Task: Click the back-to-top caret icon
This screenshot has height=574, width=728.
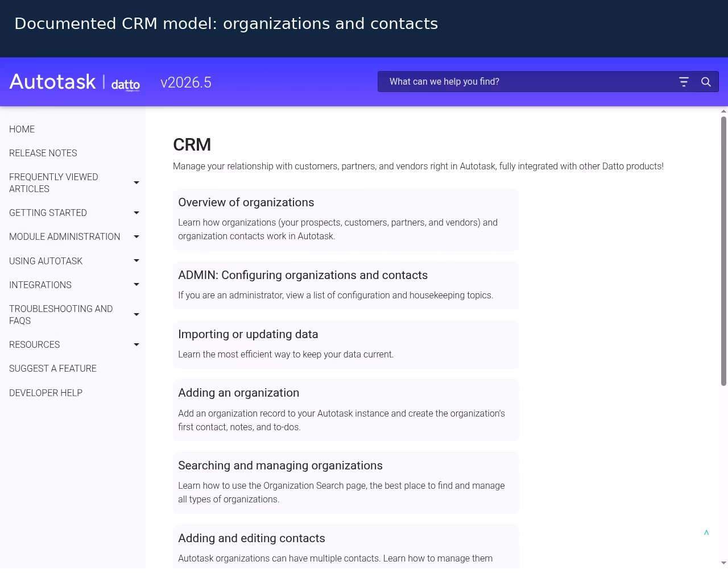Action: tap(706, 533)
